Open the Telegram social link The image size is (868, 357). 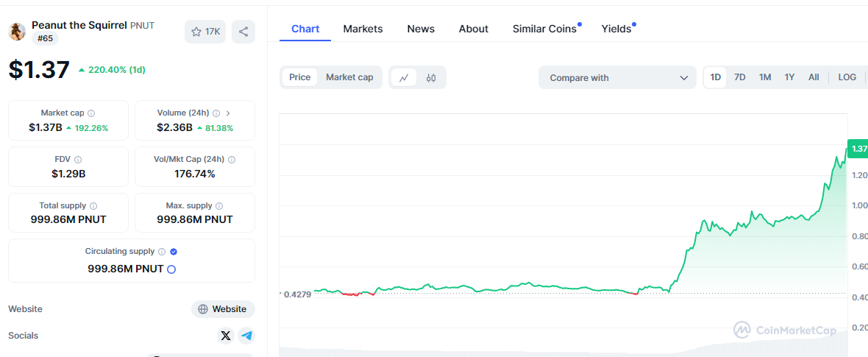pyautogui.click(x=246, y=336)
